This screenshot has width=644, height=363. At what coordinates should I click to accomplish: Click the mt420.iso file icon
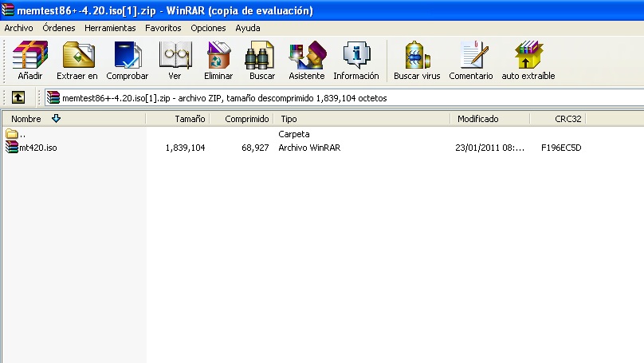pos(11,147)
